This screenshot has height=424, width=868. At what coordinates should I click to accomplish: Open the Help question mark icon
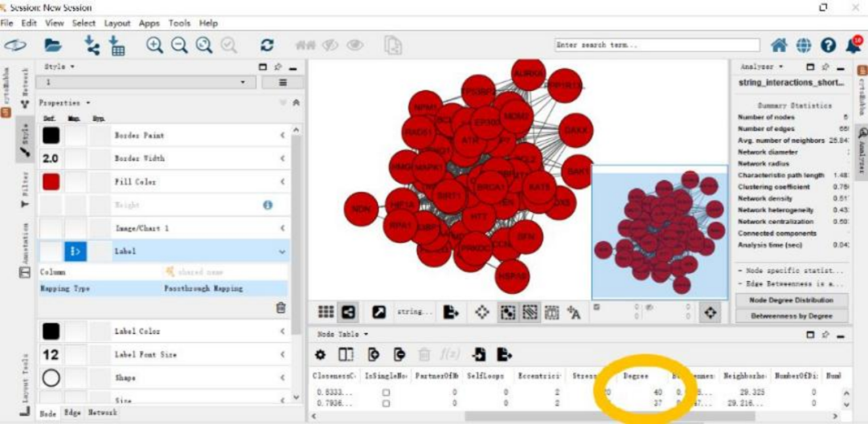pyautogui.click(x=828, y=45)
